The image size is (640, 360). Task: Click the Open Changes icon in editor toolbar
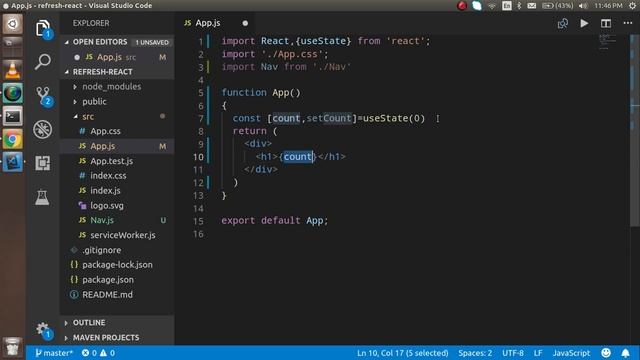[x=563, y=23]
